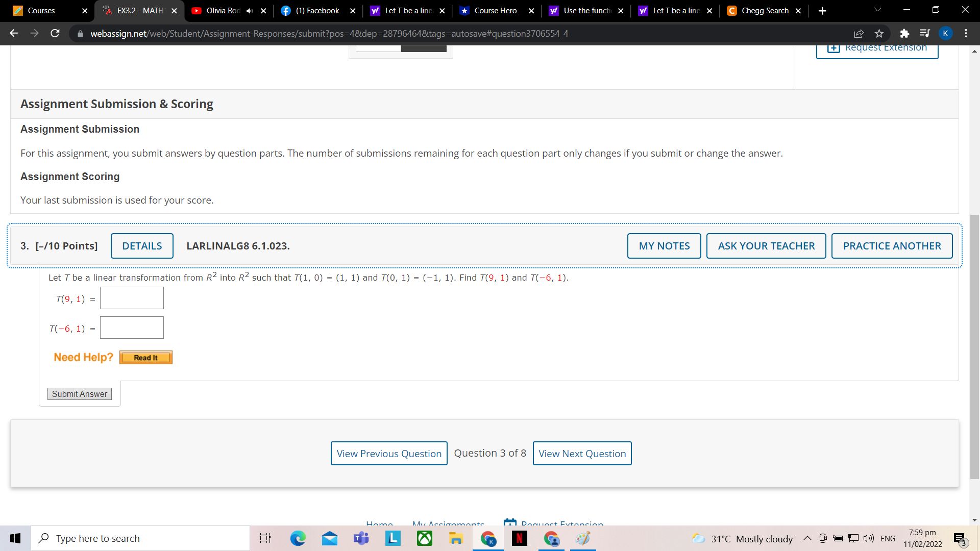
Task: Mute the Olivia Rod tab audio icon
Action: 250,11
